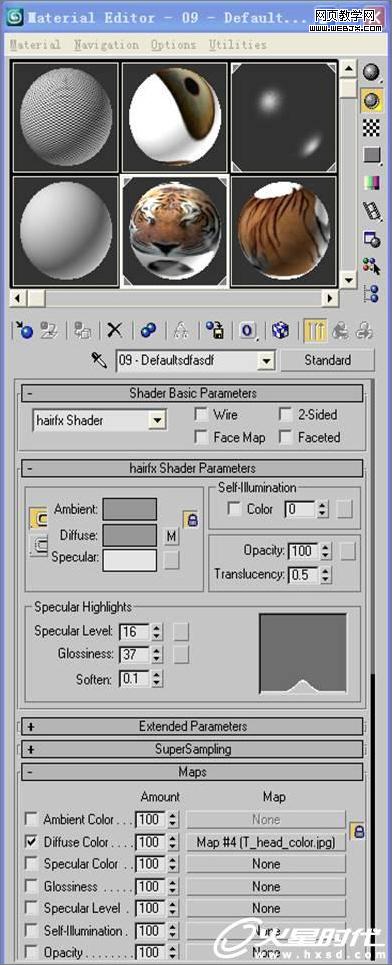
Task: Click the Get Material icon
Action: (24, 330)
